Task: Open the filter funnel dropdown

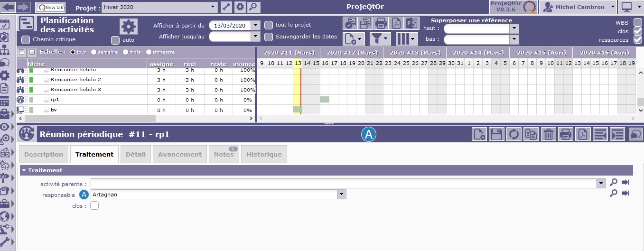Action: (x=380, y=39)
